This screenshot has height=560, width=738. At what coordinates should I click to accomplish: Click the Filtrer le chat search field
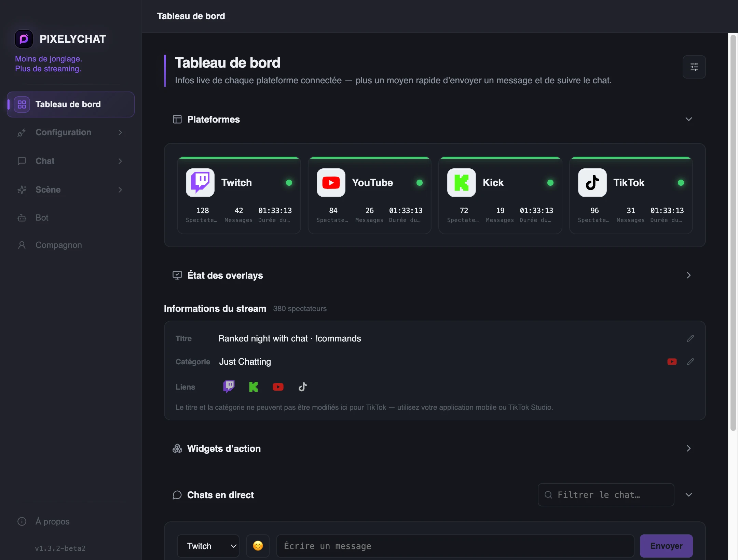[606, 495]
